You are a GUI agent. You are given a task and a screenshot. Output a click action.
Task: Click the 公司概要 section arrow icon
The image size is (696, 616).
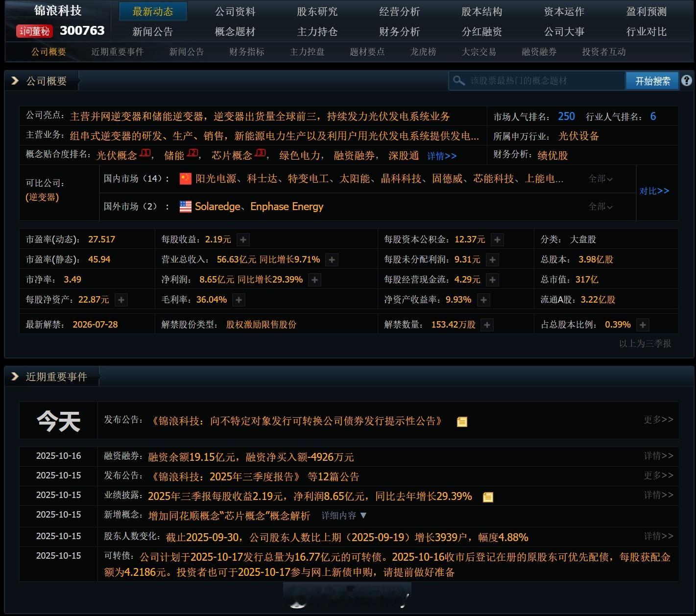pos(15,81)
